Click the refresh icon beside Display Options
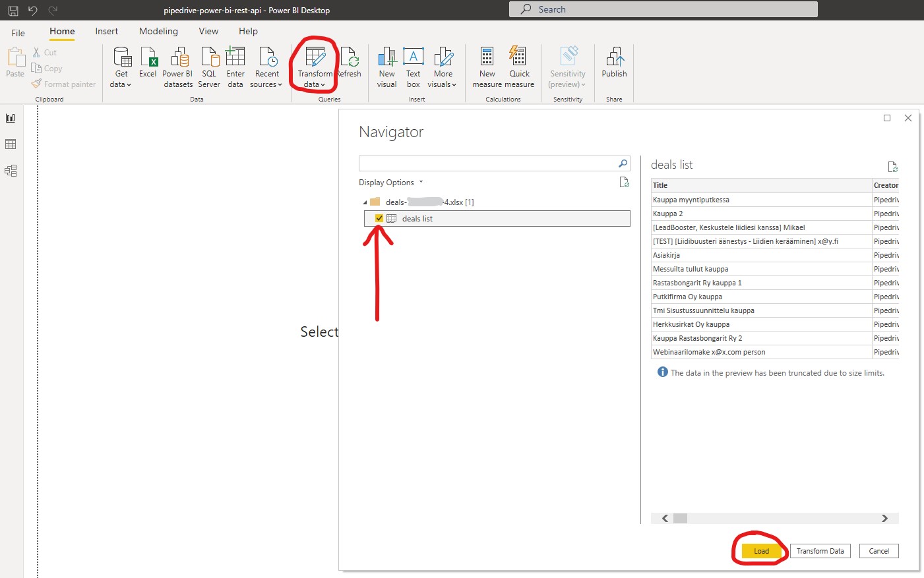Screen dimensions: 924x578 click(x=624, y=183)
